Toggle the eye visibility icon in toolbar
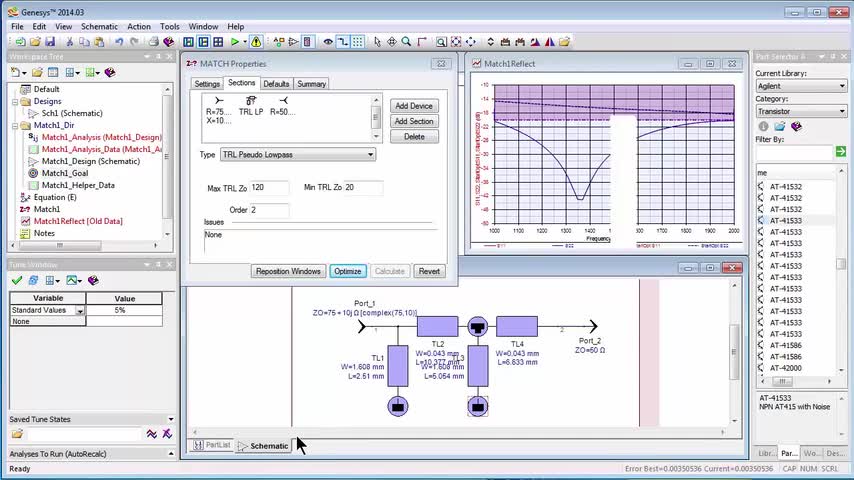Image resolution: width=854 pixels, height=480 pixels. 328,42
